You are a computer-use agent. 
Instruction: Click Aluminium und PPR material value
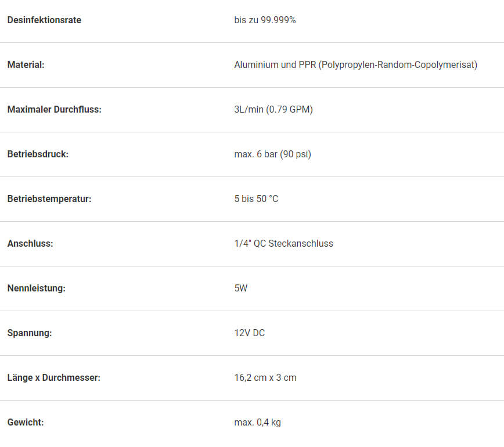[x=356, y=64]
